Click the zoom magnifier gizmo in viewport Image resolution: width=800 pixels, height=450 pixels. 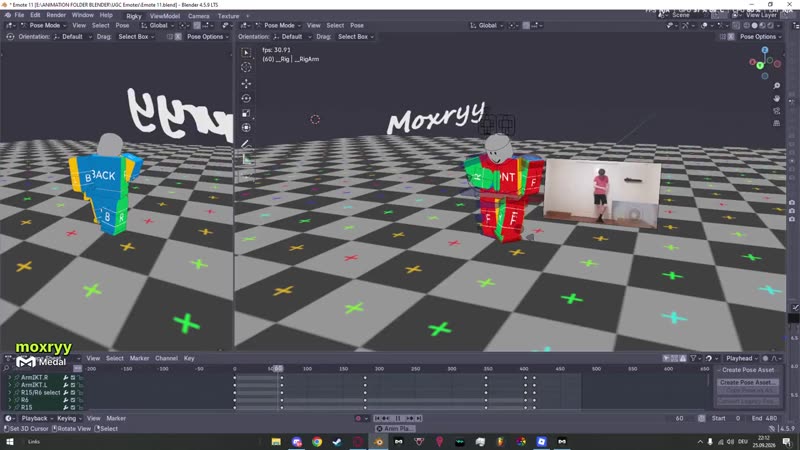click(777, 86)
